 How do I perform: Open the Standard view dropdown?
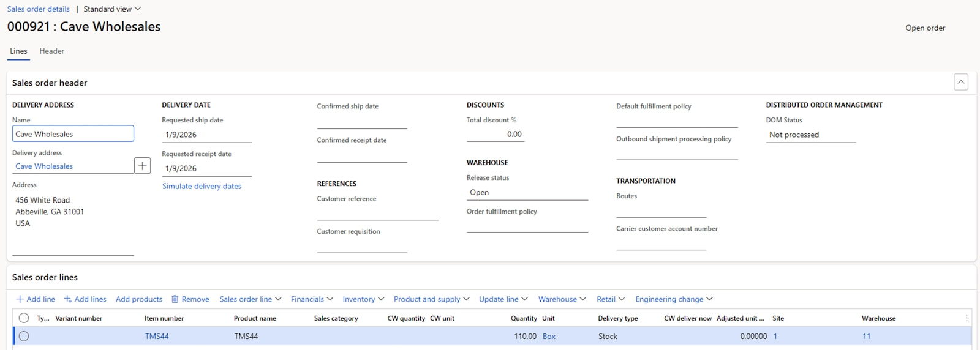(112, 9)
